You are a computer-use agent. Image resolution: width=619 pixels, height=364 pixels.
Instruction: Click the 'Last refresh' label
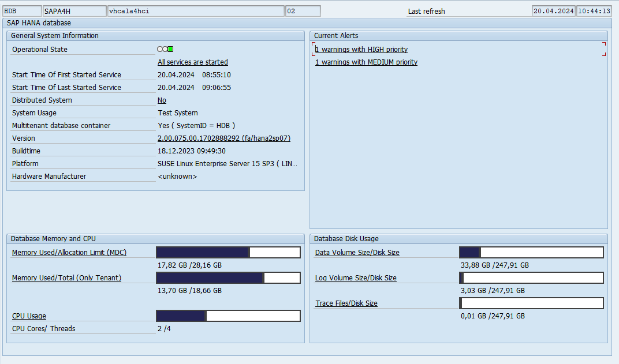426,12
